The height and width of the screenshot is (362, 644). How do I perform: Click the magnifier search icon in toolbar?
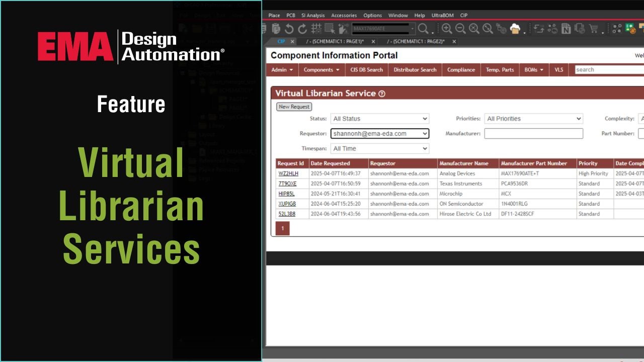coord(423,29)
